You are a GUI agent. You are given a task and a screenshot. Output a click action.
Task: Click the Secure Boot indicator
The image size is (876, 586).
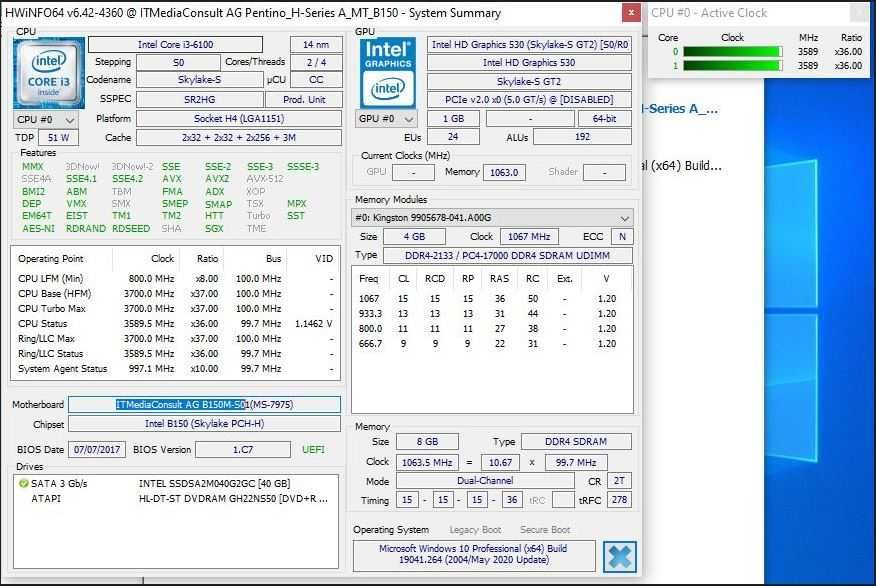coord(545,530)
